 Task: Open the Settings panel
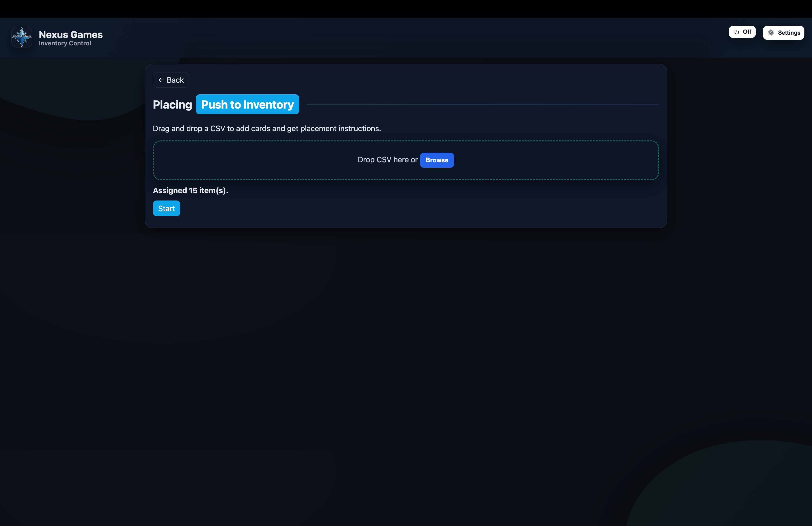[x=783, y=33]
